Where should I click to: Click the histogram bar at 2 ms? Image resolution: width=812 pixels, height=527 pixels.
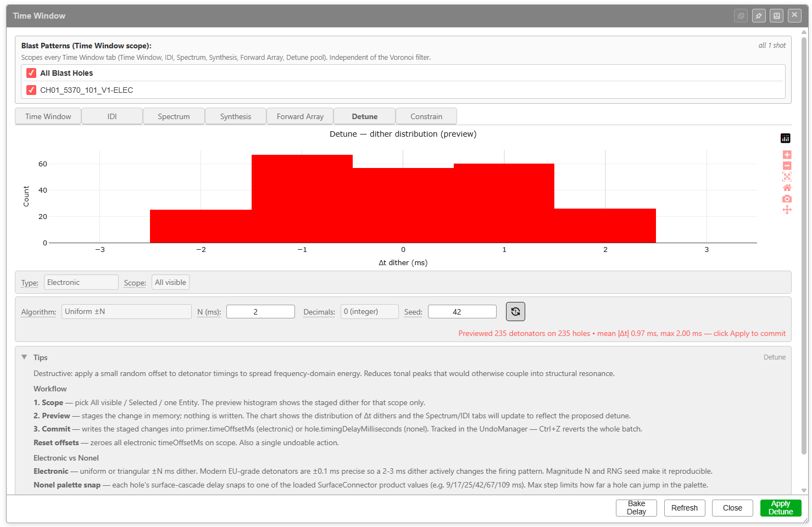pos(605,226)
